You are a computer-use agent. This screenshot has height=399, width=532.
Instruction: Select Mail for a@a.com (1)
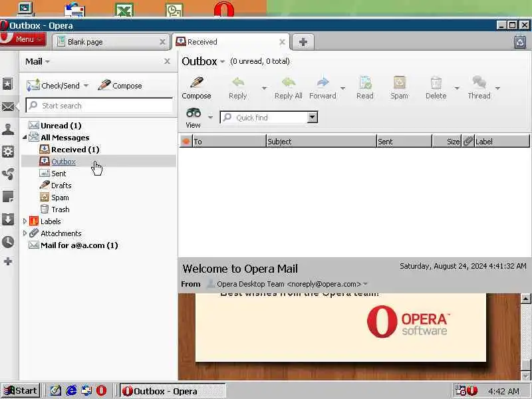73,245
